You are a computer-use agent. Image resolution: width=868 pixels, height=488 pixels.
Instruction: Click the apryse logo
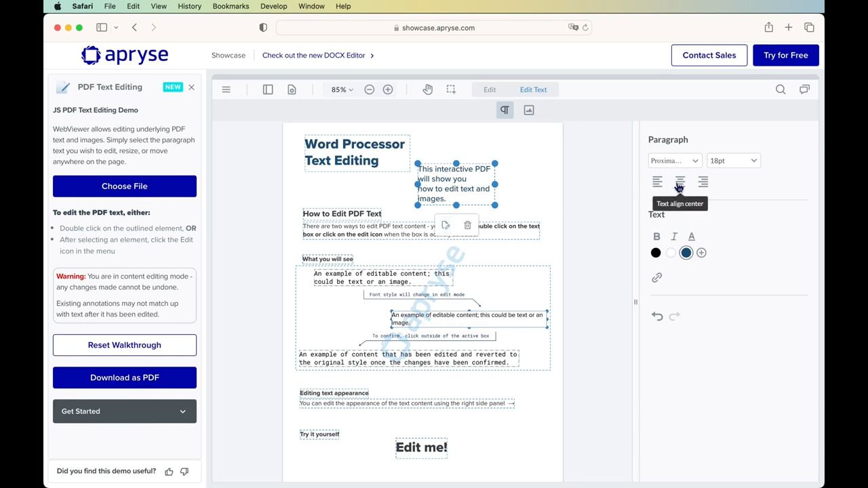click(x=125, y=55)
